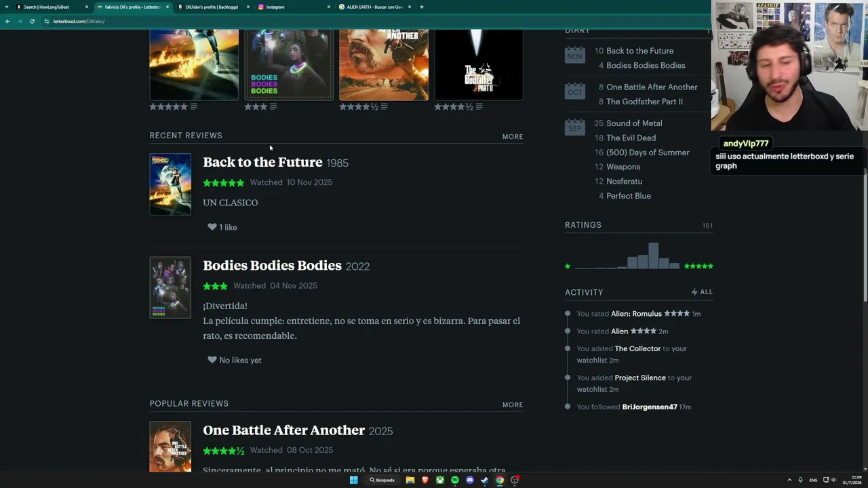Open Perfect Blue in diary list
The width and height of the screenshot is (868, 488).
(x=629, y=196)
